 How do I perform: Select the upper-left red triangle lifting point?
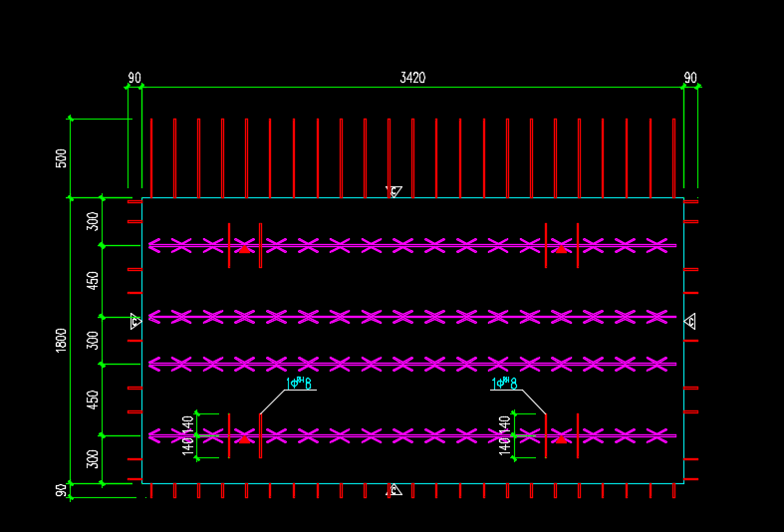point(244,248)
